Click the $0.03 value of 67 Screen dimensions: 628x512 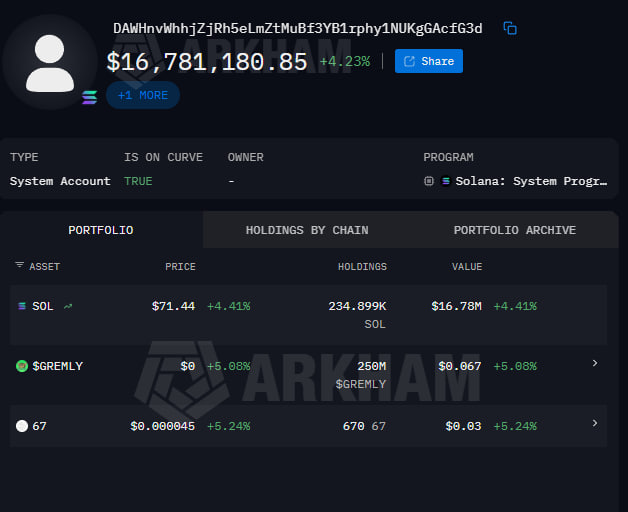[463, 426]
